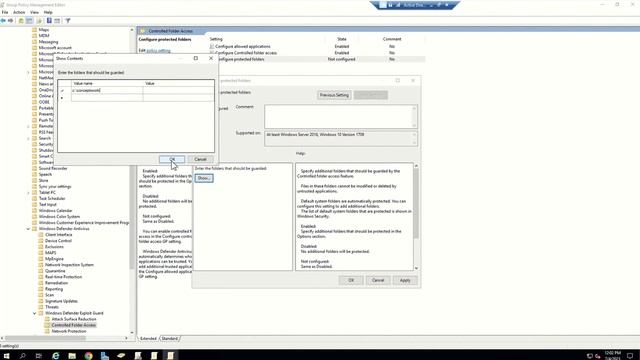The height and width of the screenshot is (360, 640).
Task: Click OK in Show Contents dialog
Action: [x=172, y=159]
